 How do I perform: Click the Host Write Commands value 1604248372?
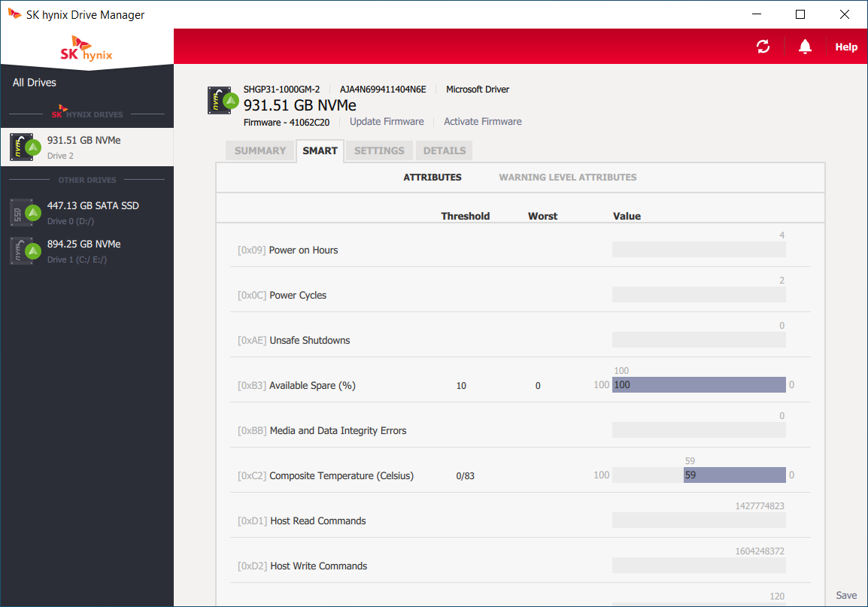click(760, 551)
